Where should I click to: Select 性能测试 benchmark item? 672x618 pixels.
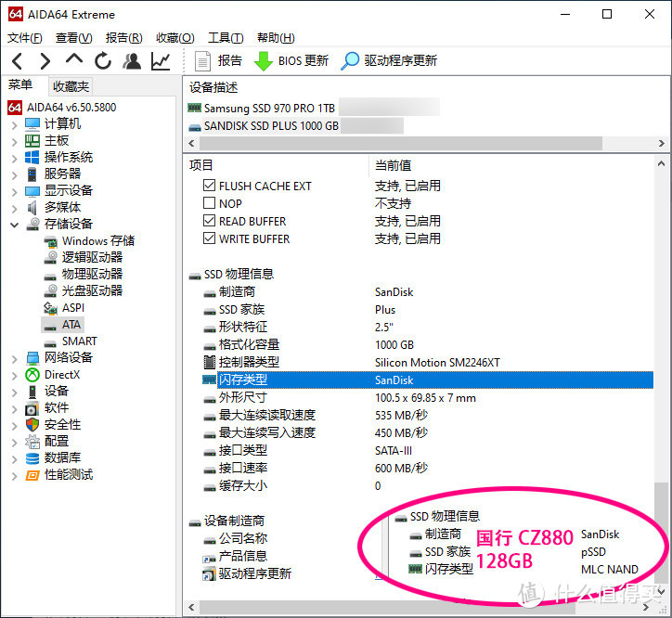pyautogui.click(x=58, y=475)
